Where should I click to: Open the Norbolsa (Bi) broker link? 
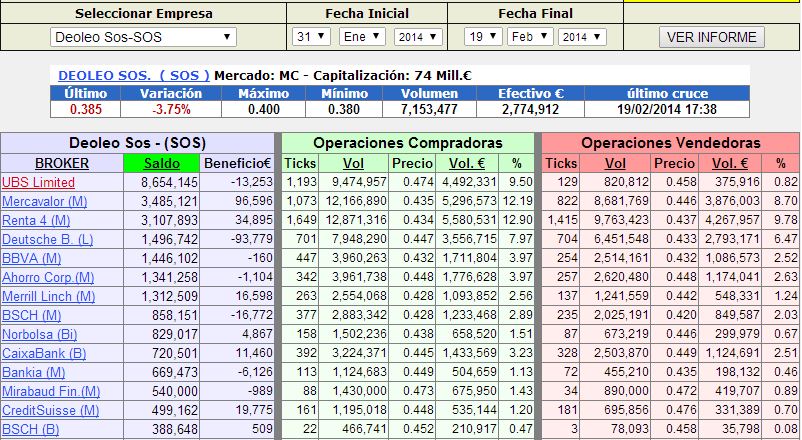(x=39, y=335)
